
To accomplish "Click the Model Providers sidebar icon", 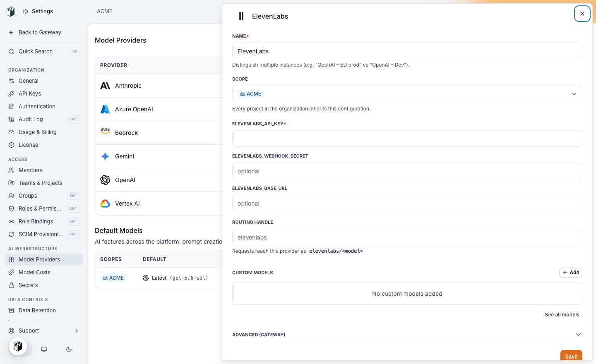I will pyautogui.click(x=12, y=259).
